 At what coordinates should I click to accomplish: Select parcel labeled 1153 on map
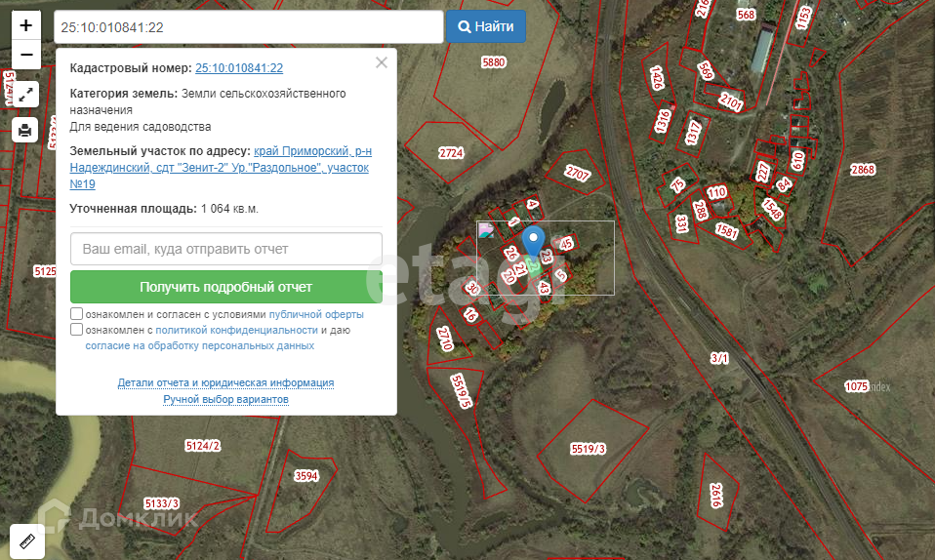(x=804, y=18)
